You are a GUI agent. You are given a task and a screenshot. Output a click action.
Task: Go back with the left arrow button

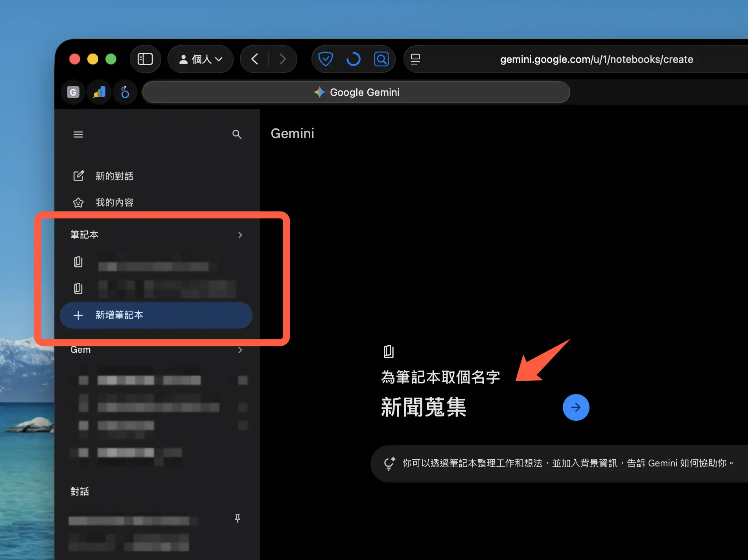click(254, 59)
